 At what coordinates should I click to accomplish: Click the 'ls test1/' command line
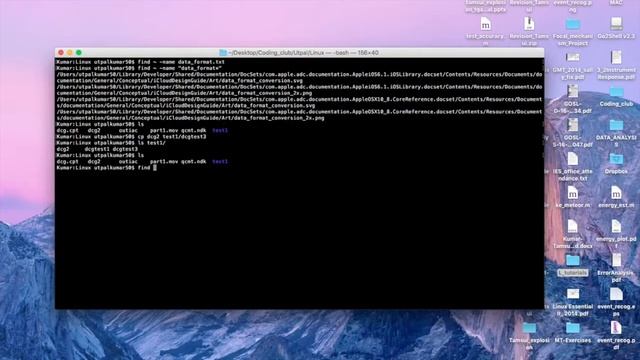[x=111, y=143]
